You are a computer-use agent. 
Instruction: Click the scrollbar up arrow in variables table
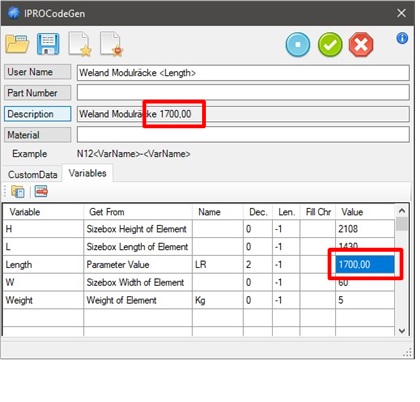tap(402, 211)
